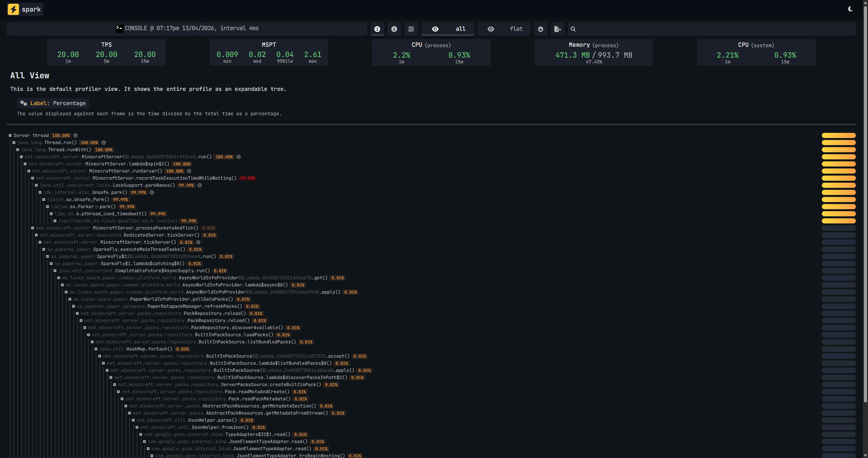868x458 pixels.
Task: Toggle dark mode moon icon
Action: (850, 9)
